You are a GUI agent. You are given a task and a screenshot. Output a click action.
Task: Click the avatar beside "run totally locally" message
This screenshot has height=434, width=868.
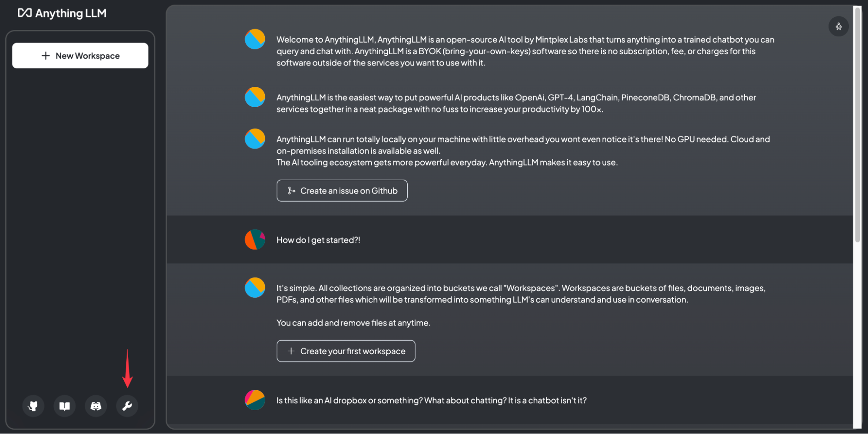point(255,139)
